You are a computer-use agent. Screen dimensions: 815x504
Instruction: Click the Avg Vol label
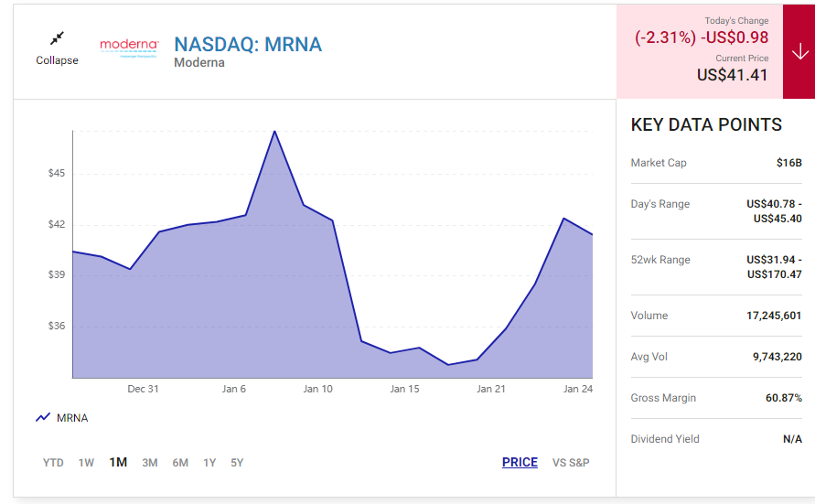pos(649,357)
